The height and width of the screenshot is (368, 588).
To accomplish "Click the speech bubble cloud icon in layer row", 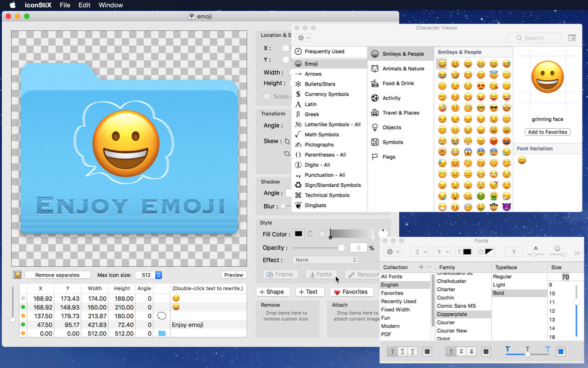I will point(162,316).
